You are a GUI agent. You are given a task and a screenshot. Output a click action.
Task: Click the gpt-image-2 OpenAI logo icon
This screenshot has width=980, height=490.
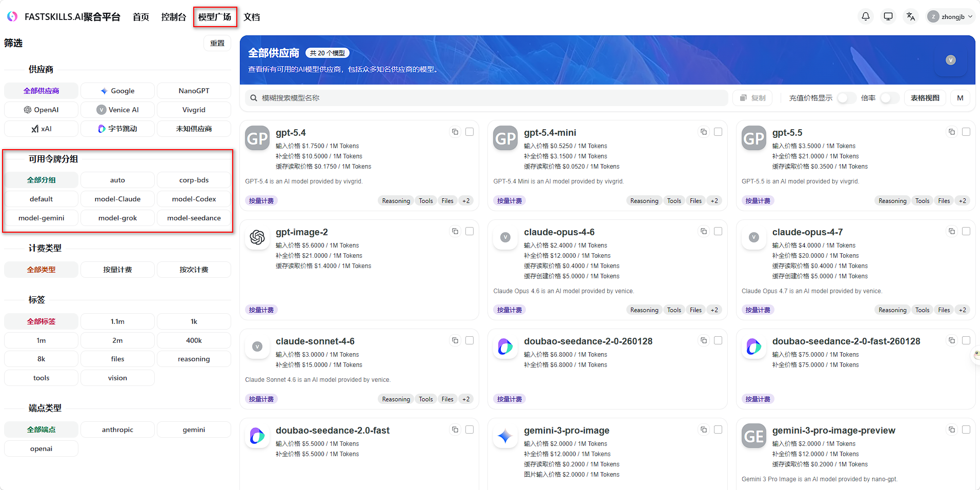click(257, 237)
